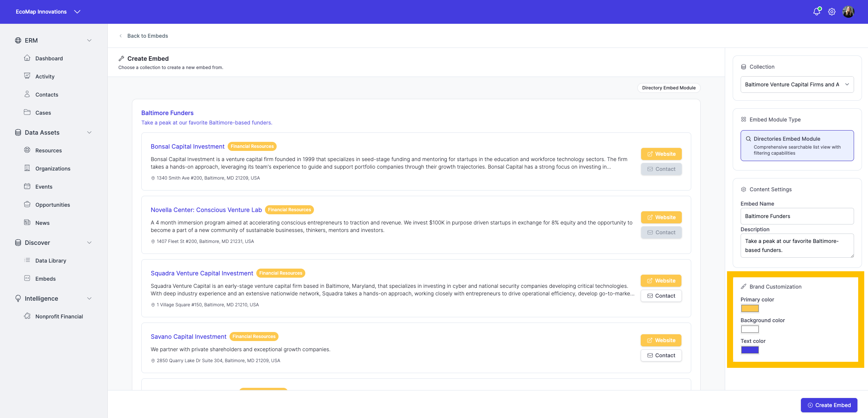The image size is (868, 418).
Task: Click the Organizations building icon
Action: (27, 168)
